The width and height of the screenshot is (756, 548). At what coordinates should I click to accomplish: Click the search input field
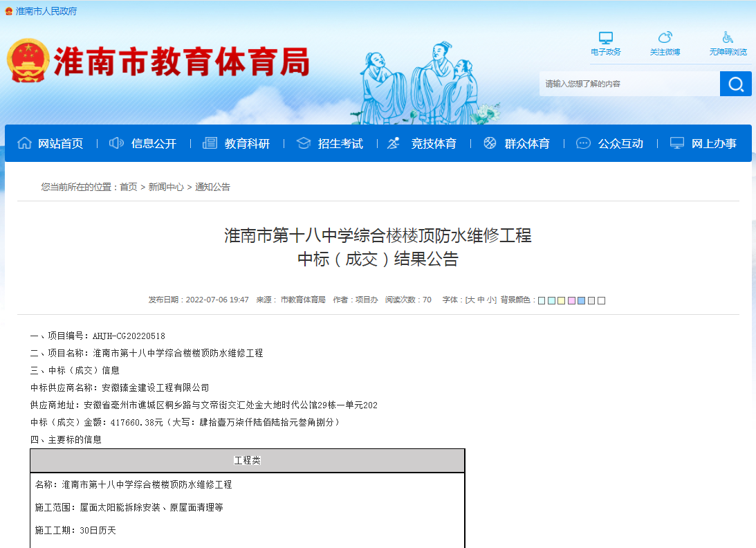623,83
